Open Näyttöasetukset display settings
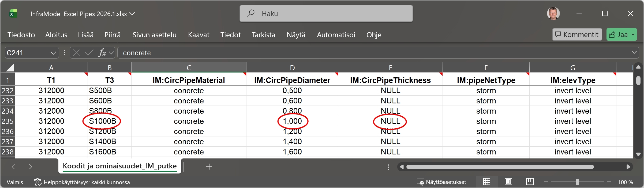644x188 pixels. click(x=441, y=182)
